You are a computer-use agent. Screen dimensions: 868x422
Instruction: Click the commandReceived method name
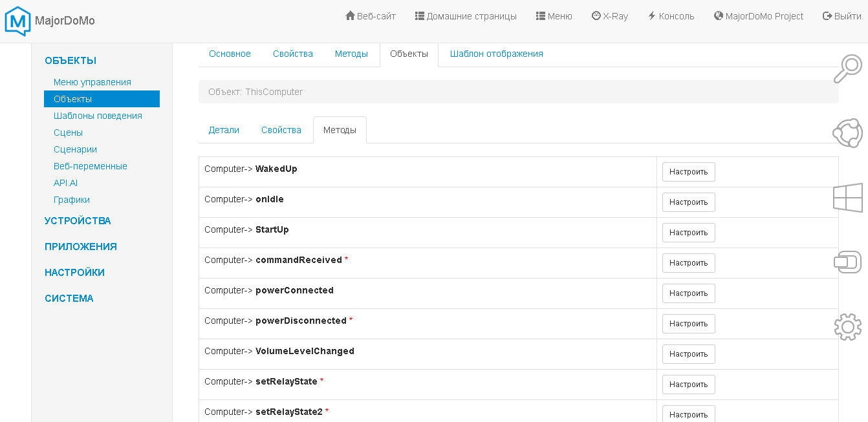[299, 260]
